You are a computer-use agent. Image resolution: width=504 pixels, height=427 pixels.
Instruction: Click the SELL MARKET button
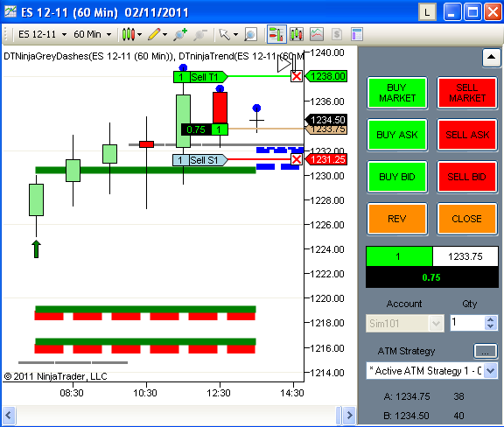point(467,93)
